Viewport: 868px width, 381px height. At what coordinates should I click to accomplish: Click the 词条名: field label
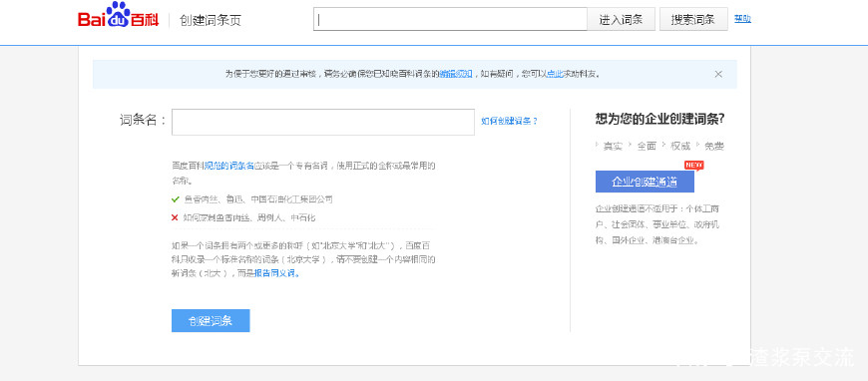tap(143, 120)
